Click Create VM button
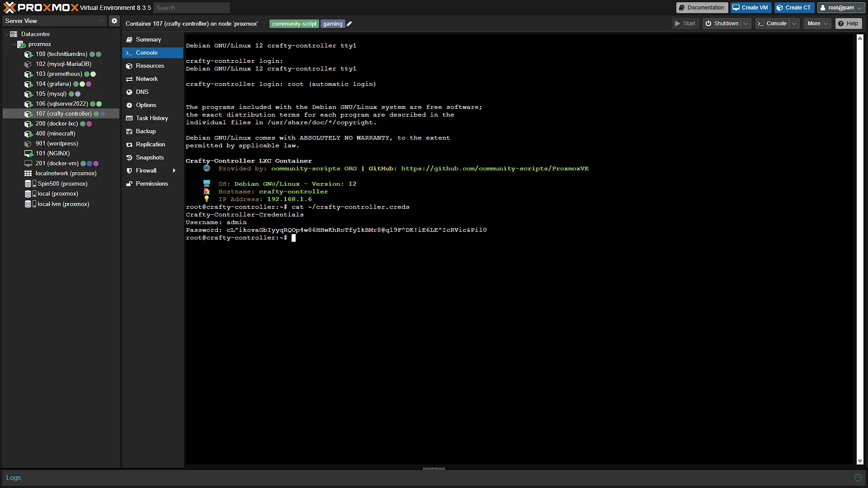Viewport: 868px width, 488px height. pyautogui.click(x=750, y=8)
